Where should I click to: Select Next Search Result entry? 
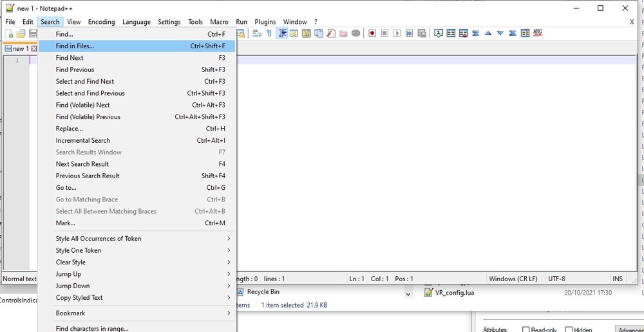pyautogui.click(x=137, y=163)
